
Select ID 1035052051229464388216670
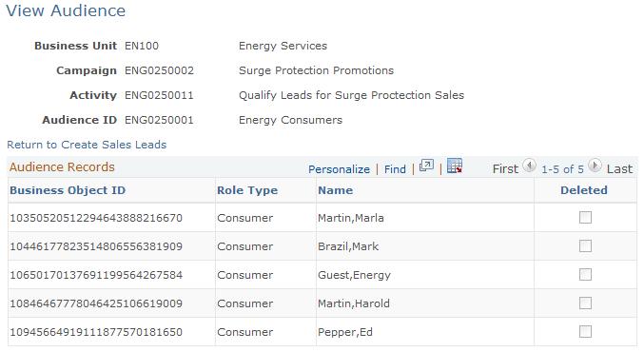(x=96, y=218)
